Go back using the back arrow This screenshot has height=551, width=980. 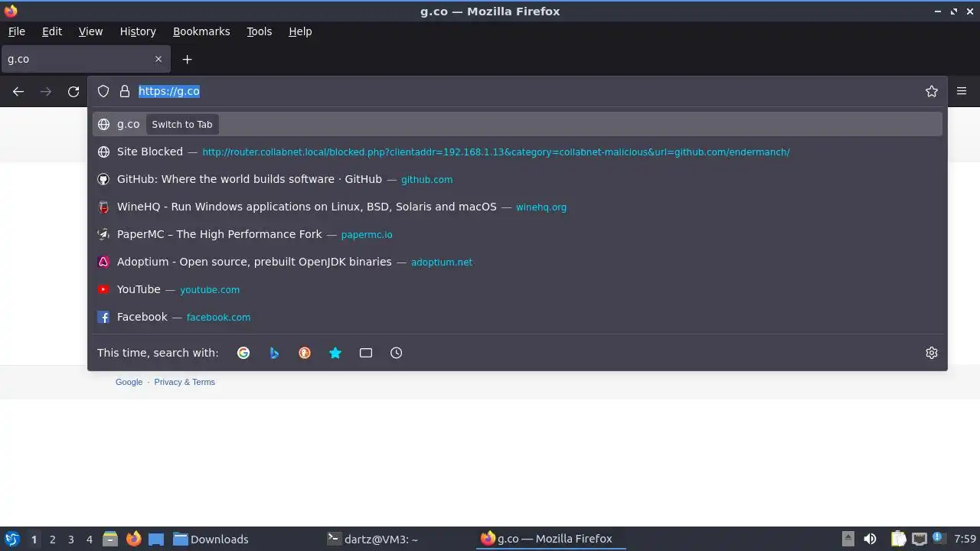pyautogui.click(x=18, y=91)
